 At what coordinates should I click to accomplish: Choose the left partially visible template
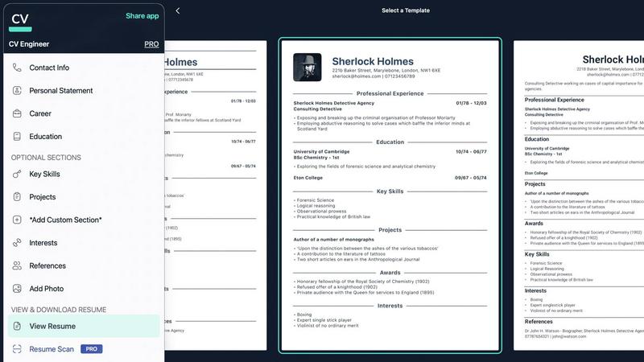[216, 195]
